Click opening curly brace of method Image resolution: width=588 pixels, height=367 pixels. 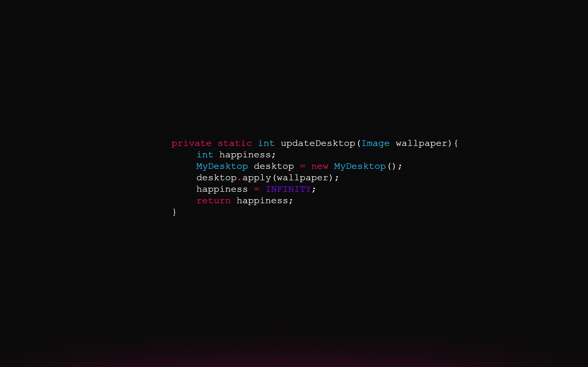[x=456, y=143]
